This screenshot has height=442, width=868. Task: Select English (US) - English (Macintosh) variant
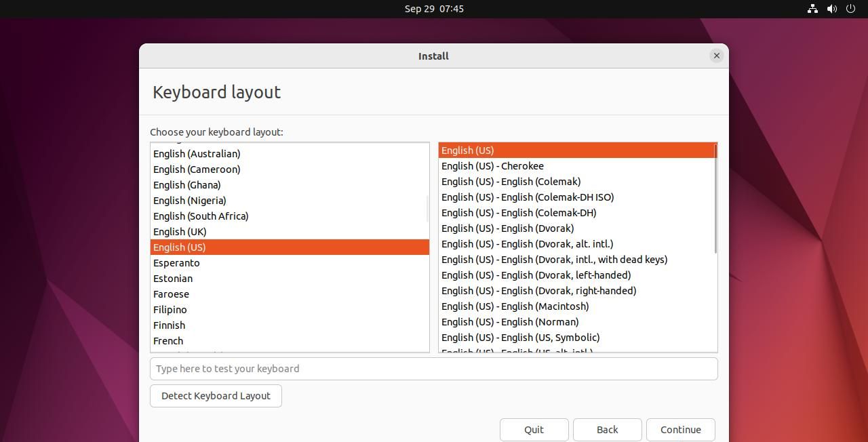point(515,306)
